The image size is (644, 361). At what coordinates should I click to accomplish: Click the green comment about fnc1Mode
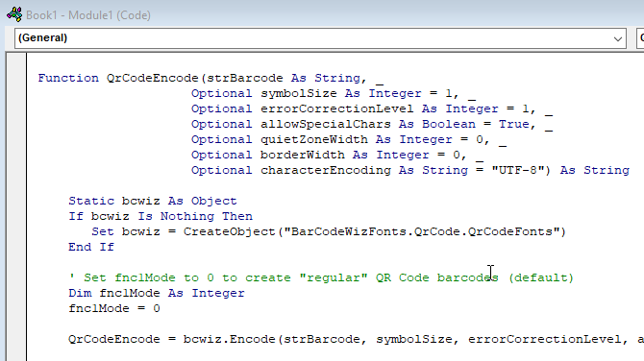[321, 277]
